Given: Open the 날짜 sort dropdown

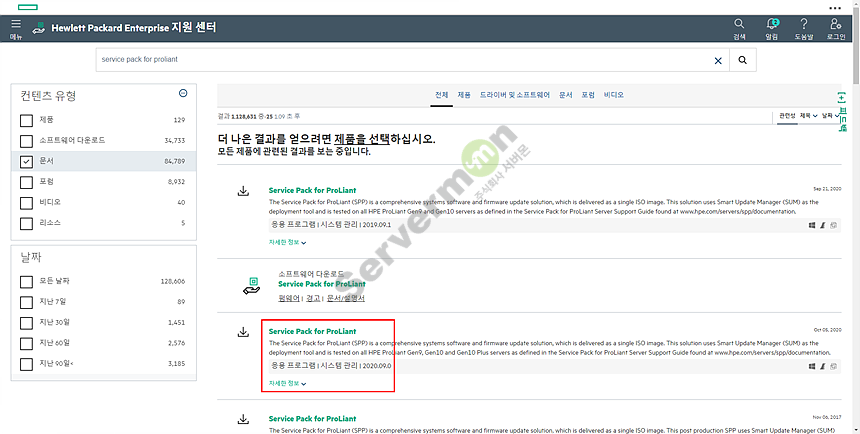Looking at the screenshot, I should click(830, 116).
